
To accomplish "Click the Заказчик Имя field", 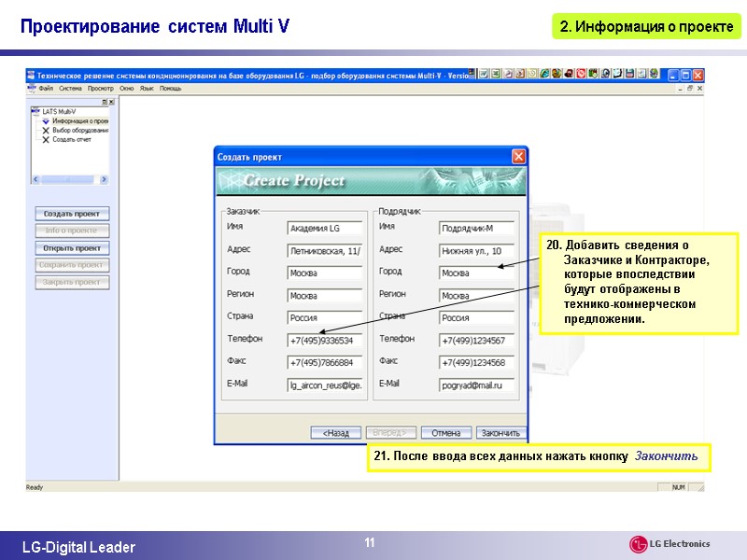I will tap(325, 228).
